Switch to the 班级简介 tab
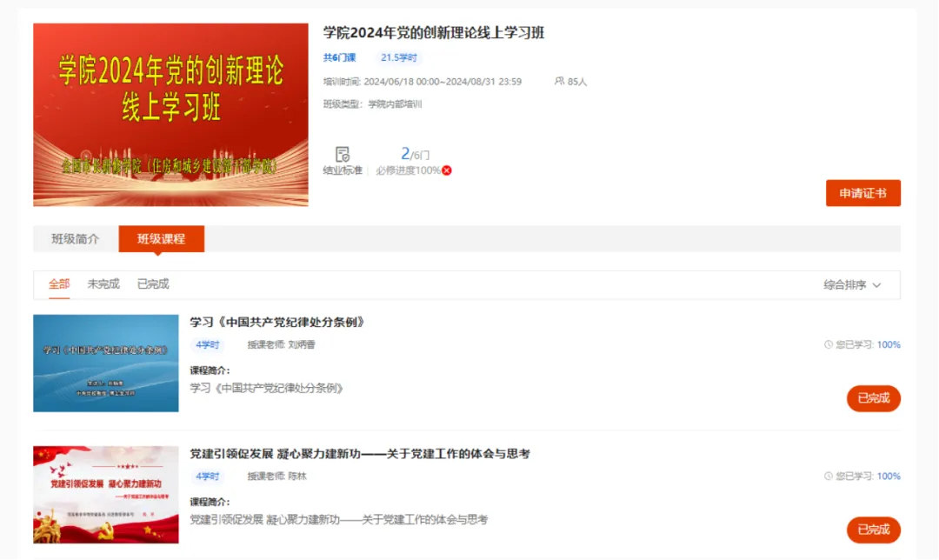The image size is (939, 560). 76,239
